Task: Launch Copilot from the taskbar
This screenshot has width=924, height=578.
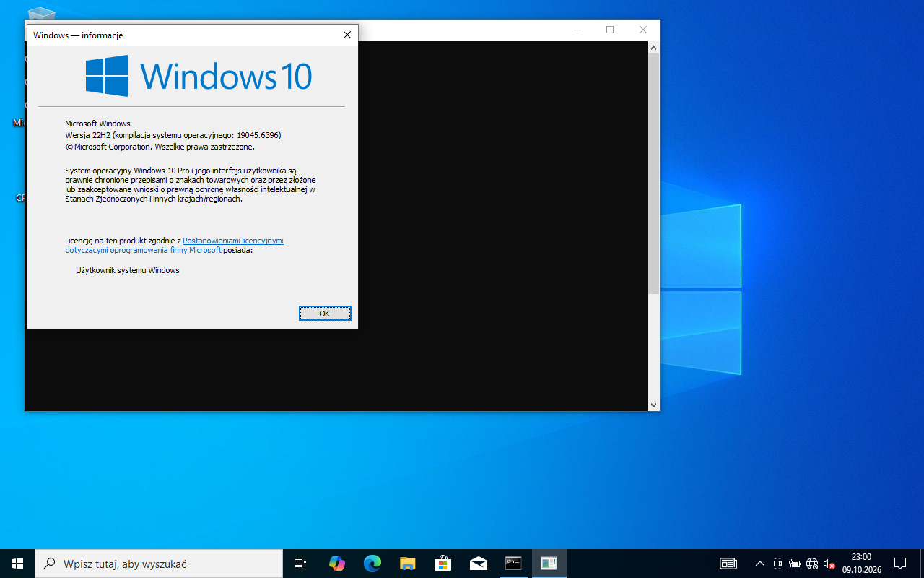Action: pos(336,564)
